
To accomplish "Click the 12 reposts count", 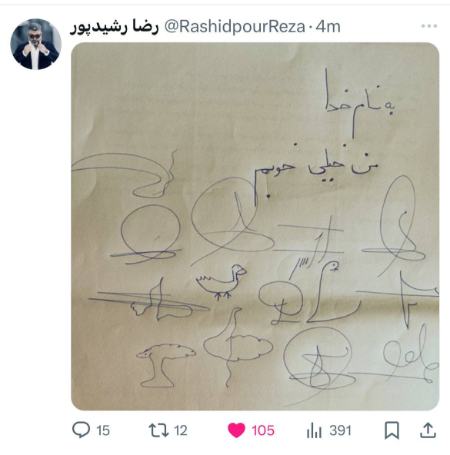I will tap(181, 430).
